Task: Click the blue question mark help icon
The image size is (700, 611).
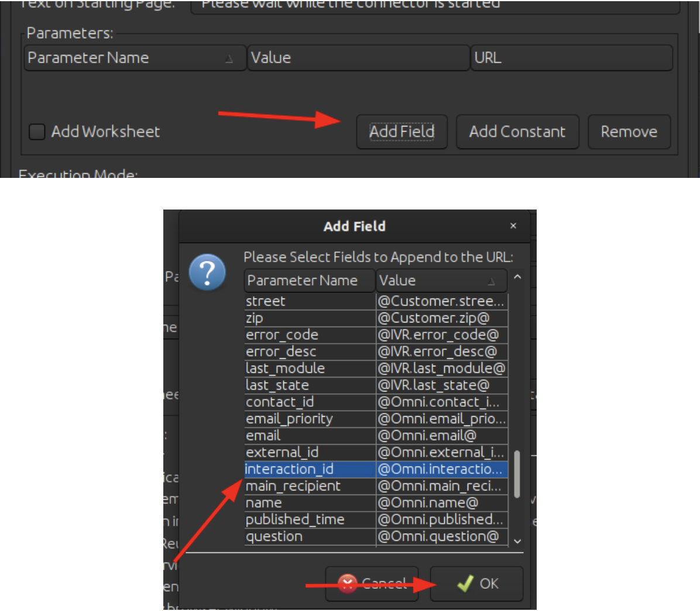Action: [207, 272]
